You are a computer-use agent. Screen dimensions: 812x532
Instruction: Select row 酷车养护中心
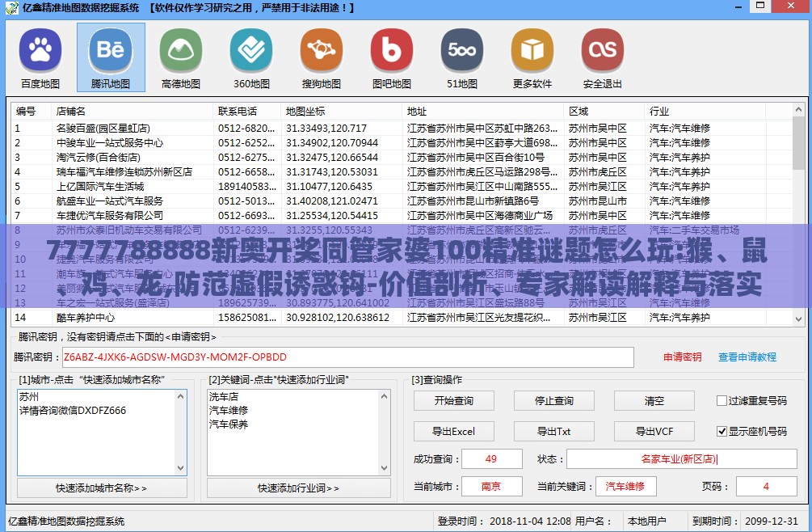point(402,317)
